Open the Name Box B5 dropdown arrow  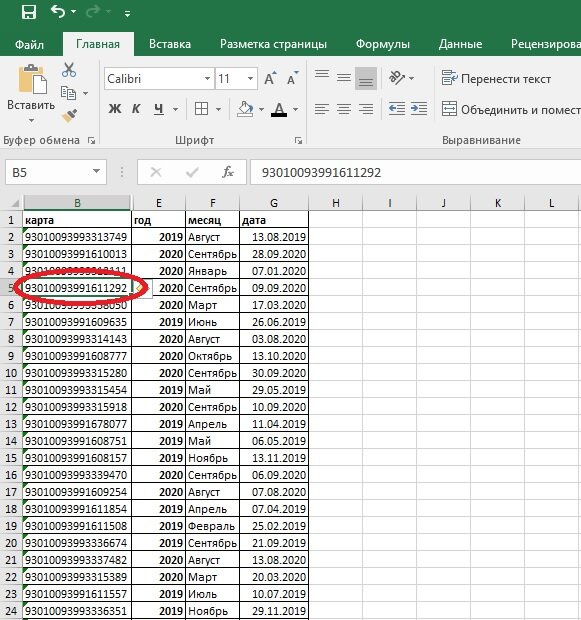coord(96,172)
